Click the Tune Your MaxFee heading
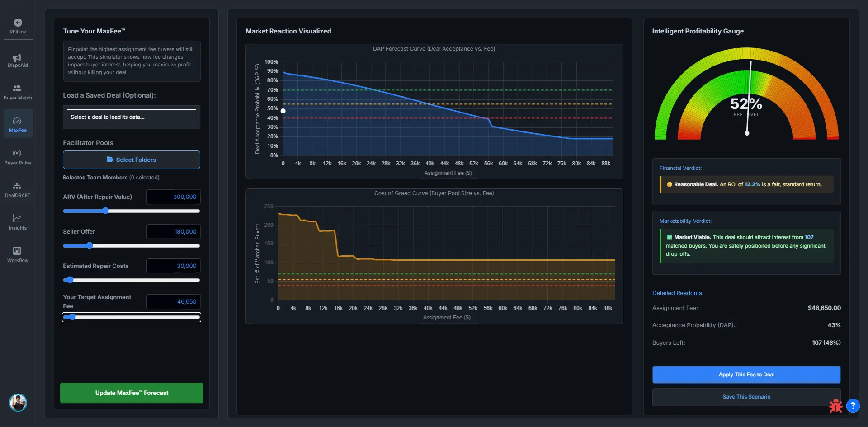 (x=94, y=31)
